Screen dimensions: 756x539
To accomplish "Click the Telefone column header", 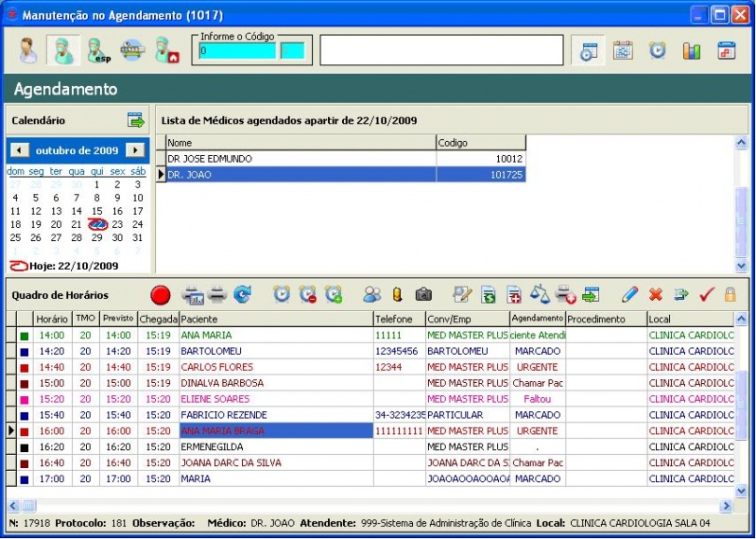I will (x=399, y=319).
